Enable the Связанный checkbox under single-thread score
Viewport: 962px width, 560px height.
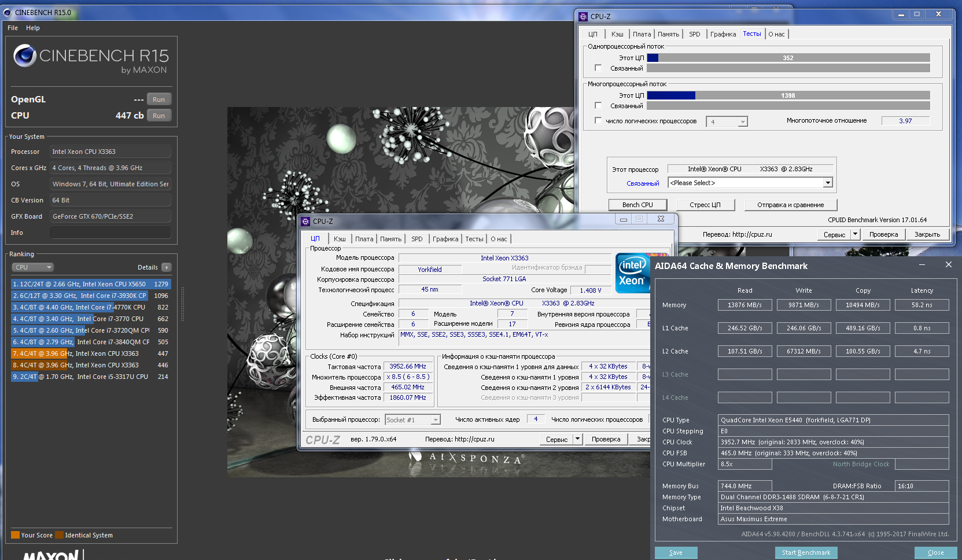tap(598, 68)
